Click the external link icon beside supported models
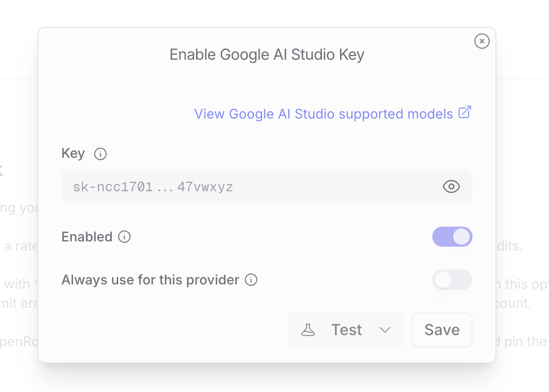 click(465, 113)
